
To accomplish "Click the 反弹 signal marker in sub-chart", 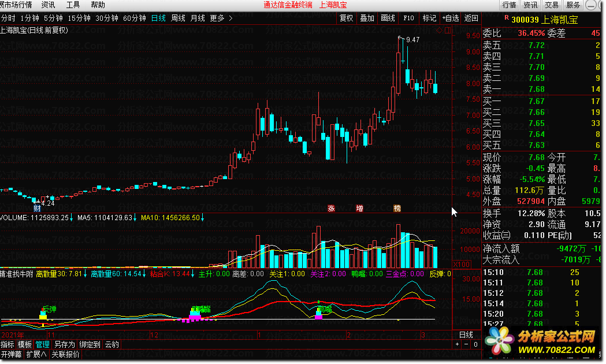I will point(50,309).
